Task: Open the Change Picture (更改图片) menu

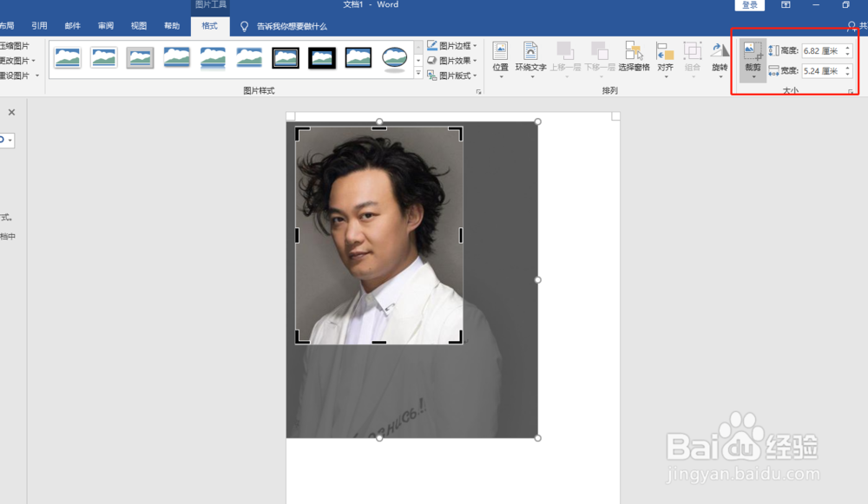Action: [x=16, y=61]
